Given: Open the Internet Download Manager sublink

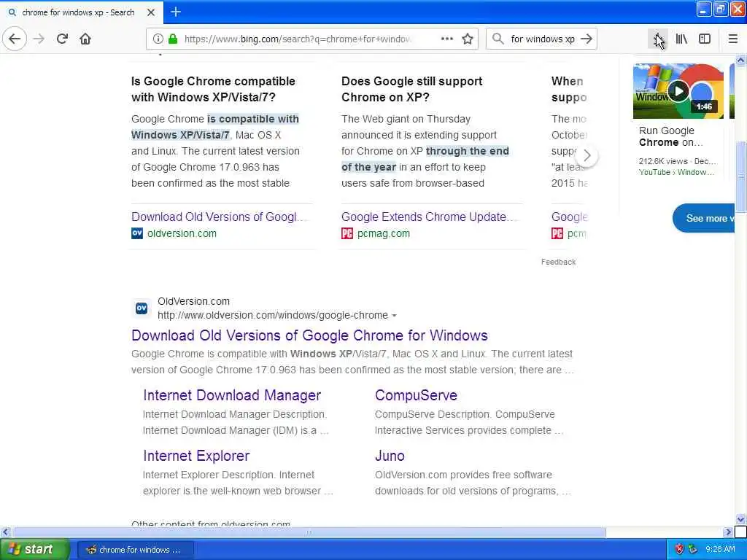Looking at the screenshot, I should coord(232,395).
